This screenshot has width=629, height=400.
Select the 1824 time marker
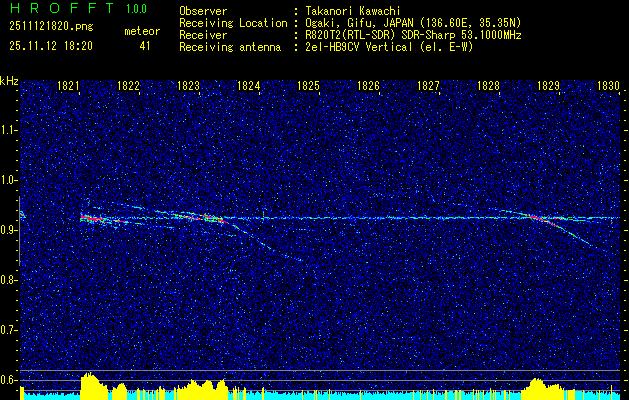click(248, 86)
